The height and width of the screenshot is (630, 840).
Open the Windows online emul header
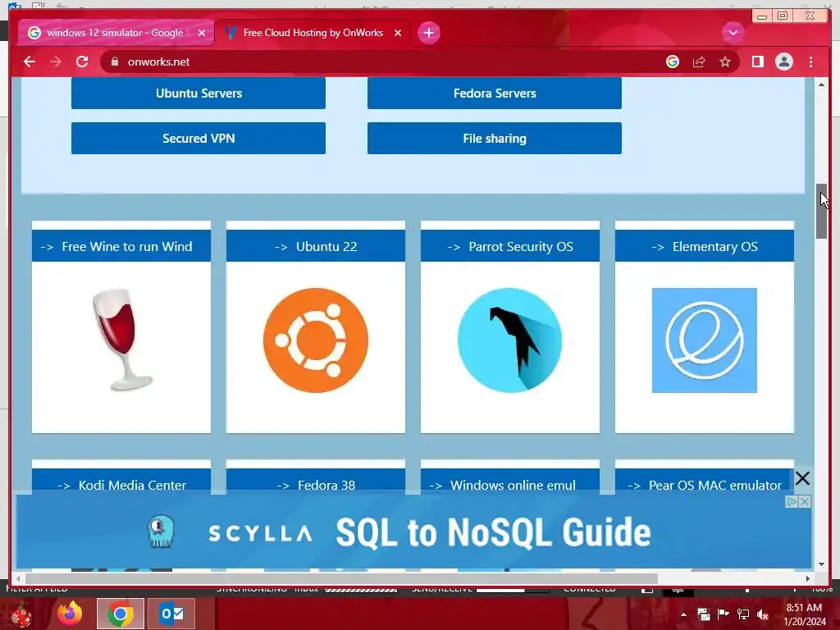(x=510, y=482)
